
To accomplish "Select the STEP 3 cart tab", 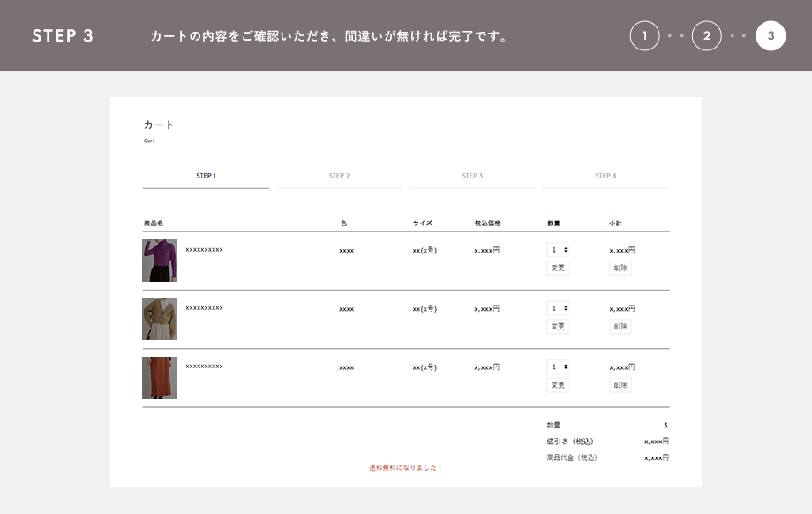I will pyautogui.click(x=472, y=176).
